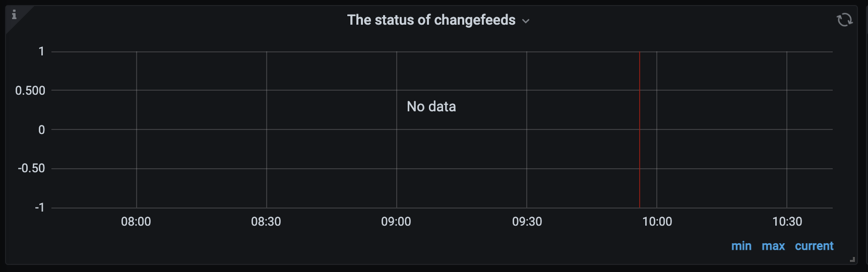
Task: Click the refresh spinner icon on the panel
Action: point(844,20)
